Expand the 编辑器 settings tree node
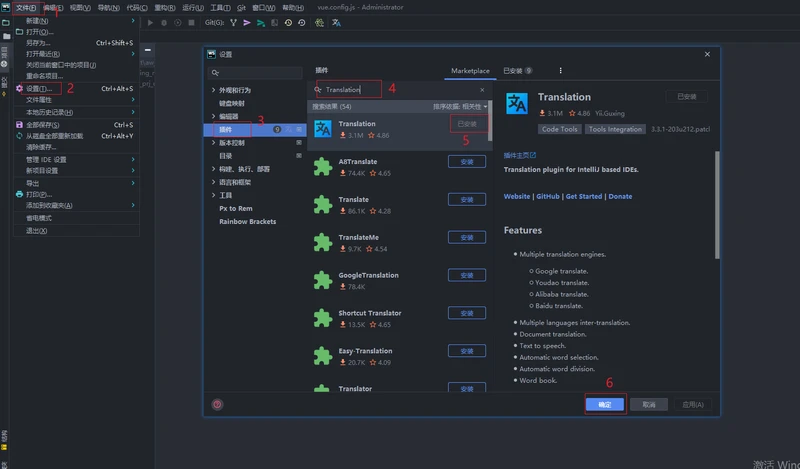The height and width of the screenshot is (469, 800). click(213, 116)
